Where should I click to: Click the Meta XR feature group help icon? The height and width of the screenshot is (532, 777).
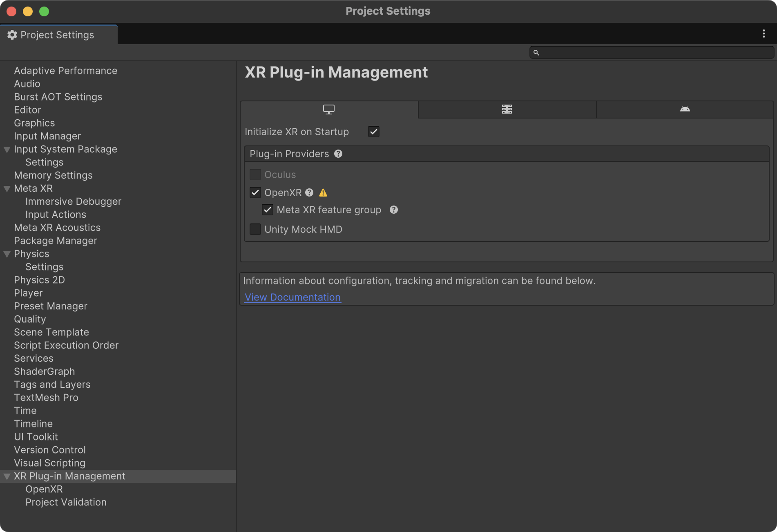point(394,210)
